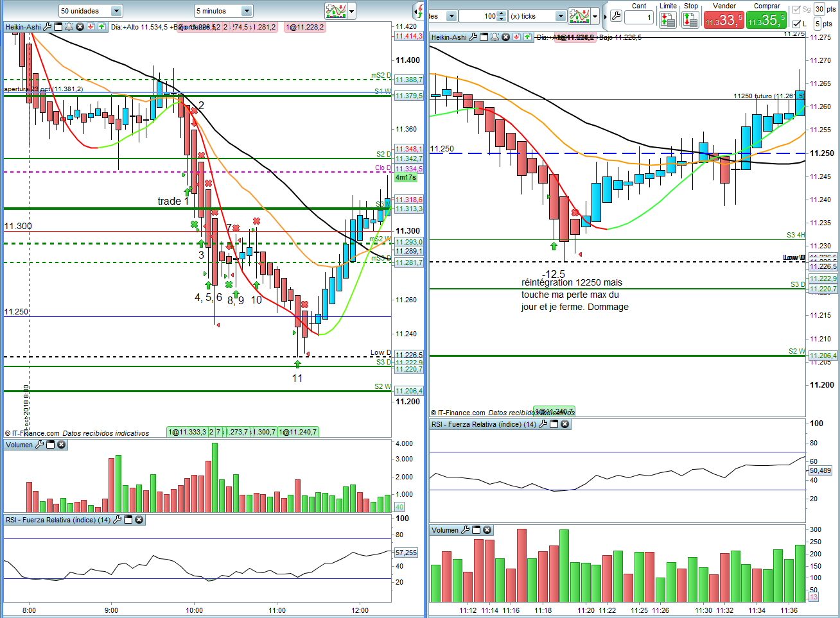Click the 'apertura 23 oct' line label
The height and width of the screenshot is (618, 840).
pos(44,89)
